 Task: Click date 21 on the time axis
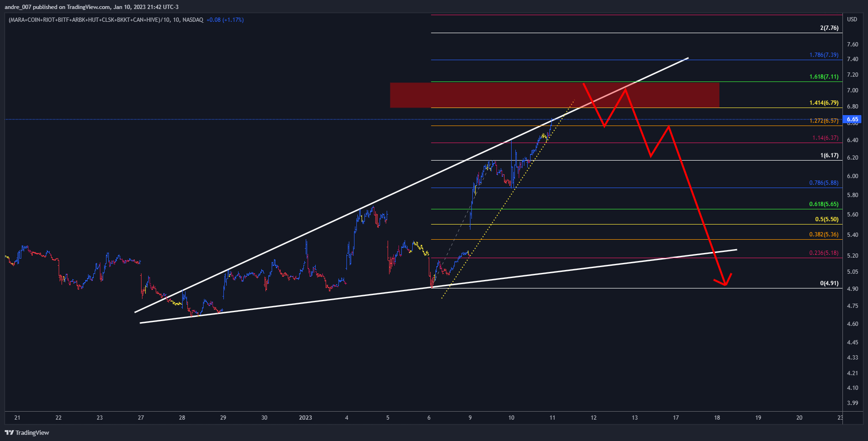click(x=18, y=418)
